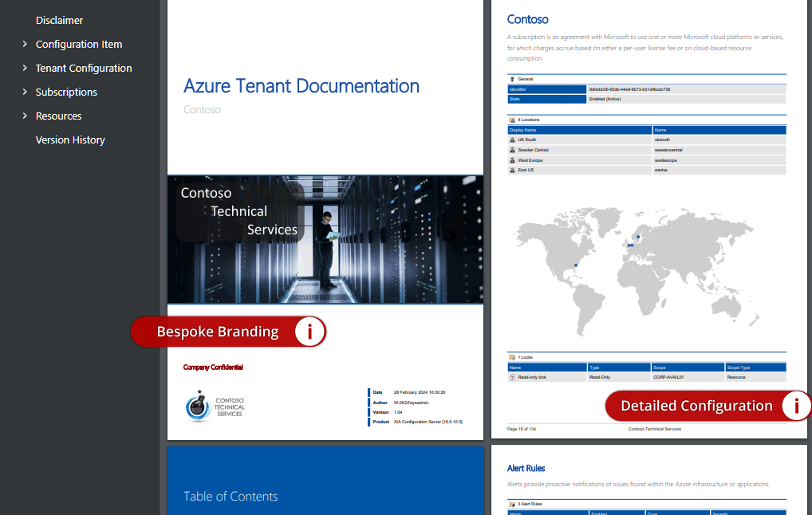This screenshot has width=812, height=515.
Task: Click the West Europe location row icon
Action: tap(512, 160)
